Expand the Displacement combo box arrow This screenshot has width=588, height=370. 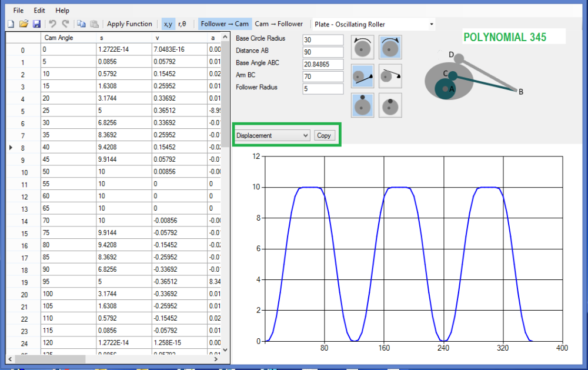pyautogui.click(x=305, y=135)
